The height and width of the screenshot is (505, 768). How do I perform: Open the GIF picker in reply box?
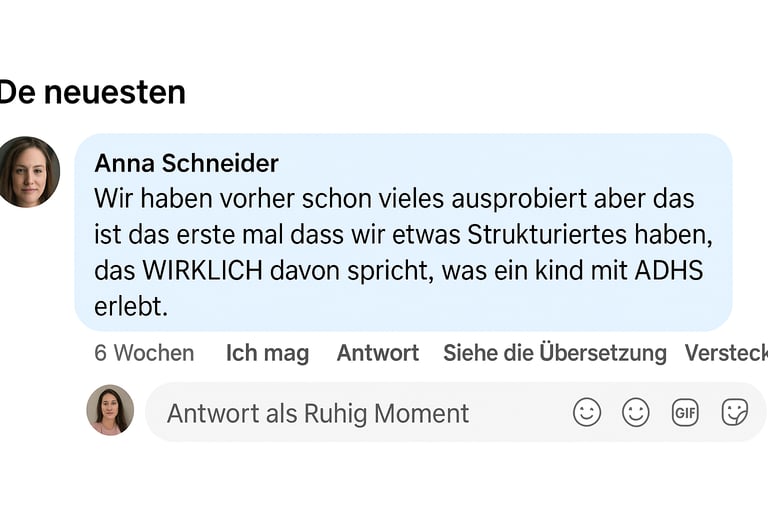point(685,412)
